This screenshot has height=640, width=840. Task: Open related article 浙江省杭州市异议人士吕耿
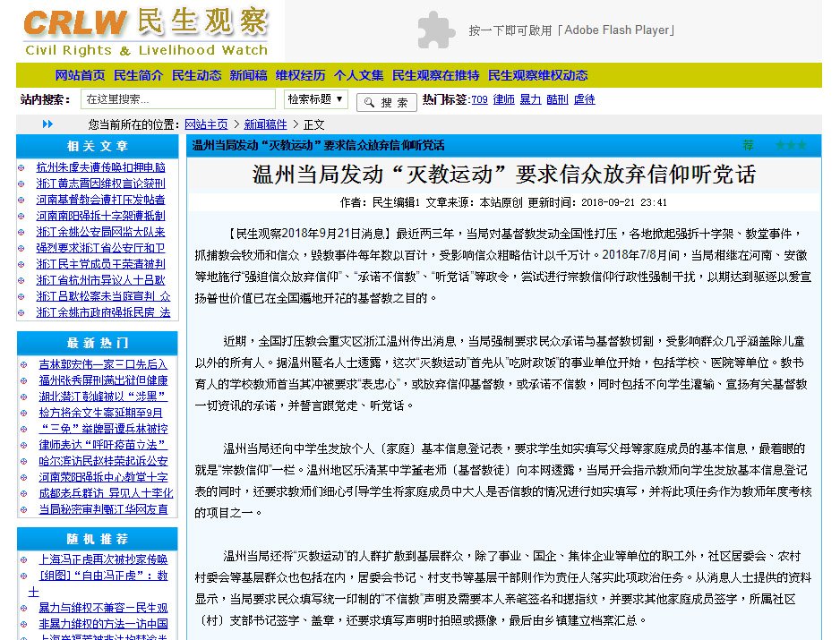(100, 280)
